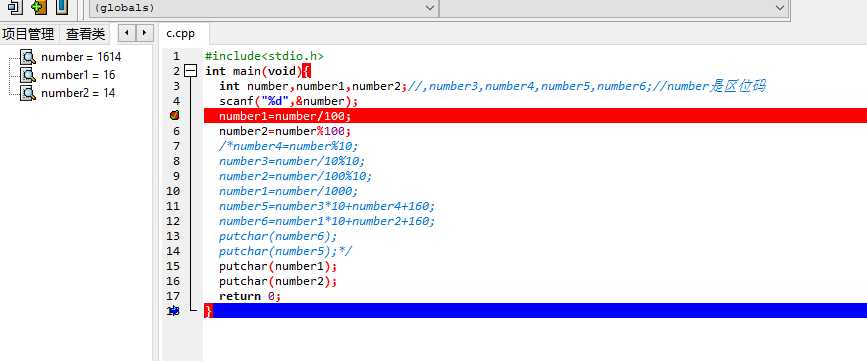Click the scanf("%d",&number); statement
This screenshot has width=867, height=361.
289,101
